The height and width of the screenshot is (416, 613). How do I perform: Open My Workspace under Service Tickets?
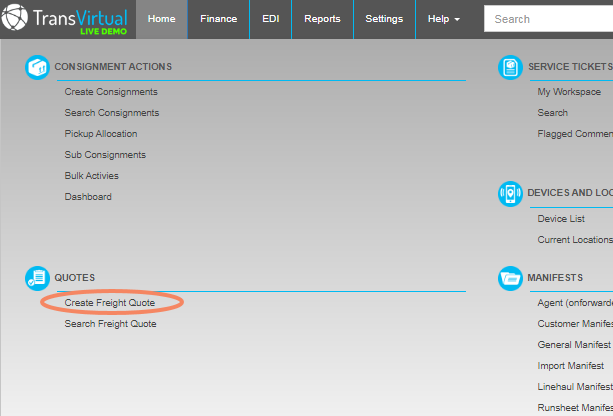[569, 92]
